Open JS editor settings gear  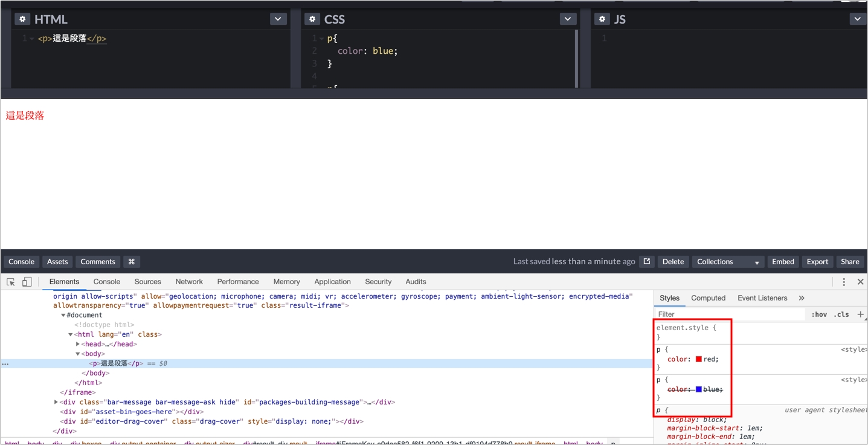point(602,19)
